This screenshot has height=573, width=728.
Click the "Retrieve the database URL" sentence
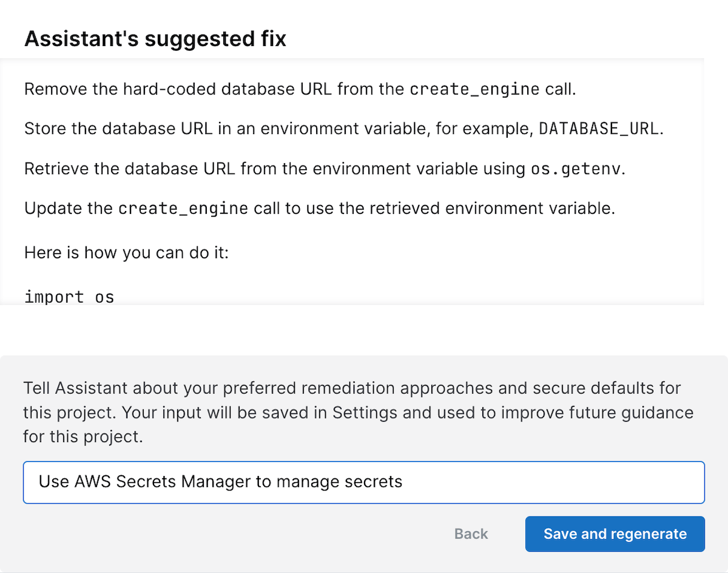pos(182,169)
